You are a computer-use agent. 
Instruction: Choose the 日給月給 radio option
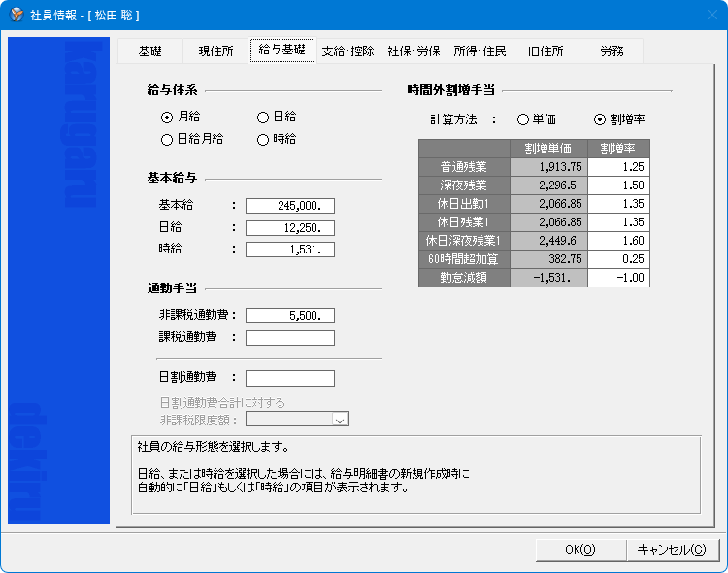pyautogui.click(x=167, y=140)
